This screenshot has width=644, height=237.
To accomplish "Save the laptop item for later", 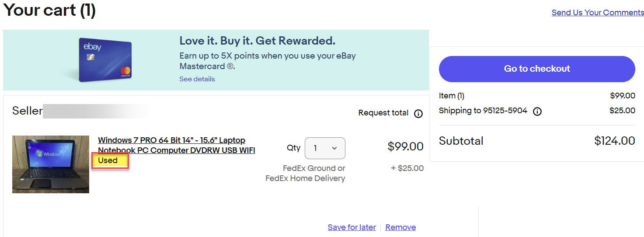I will tap(352, 227).
